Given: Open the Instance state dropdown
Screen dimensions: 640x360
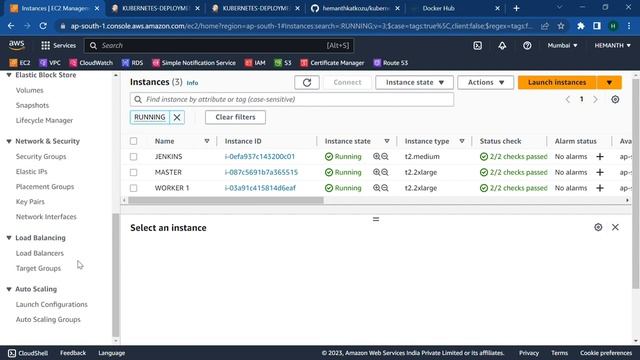Looking at the screenshot, I should click(x=414, y=82).
